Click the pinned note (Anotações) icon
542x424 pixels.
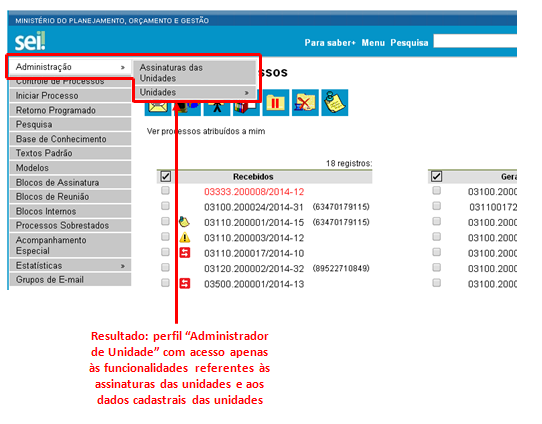pos(334,103)
